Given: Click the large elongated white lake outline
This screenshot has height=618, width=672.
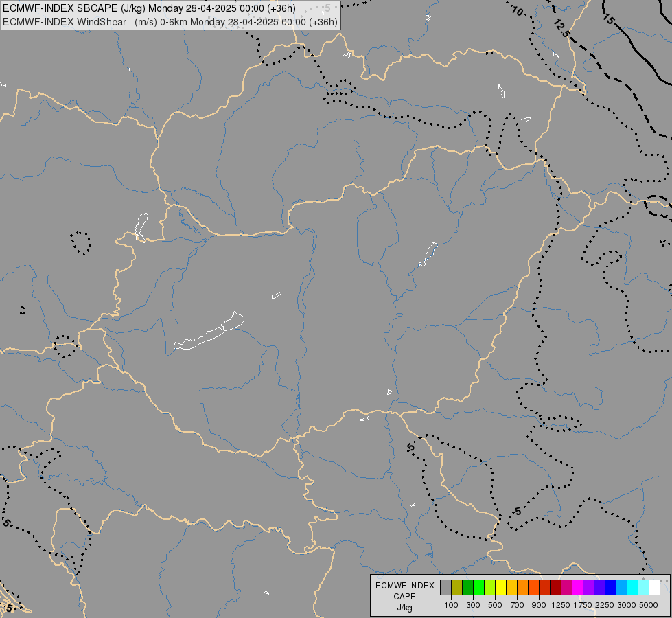Looking at the screenshot, I should (209, 332).
